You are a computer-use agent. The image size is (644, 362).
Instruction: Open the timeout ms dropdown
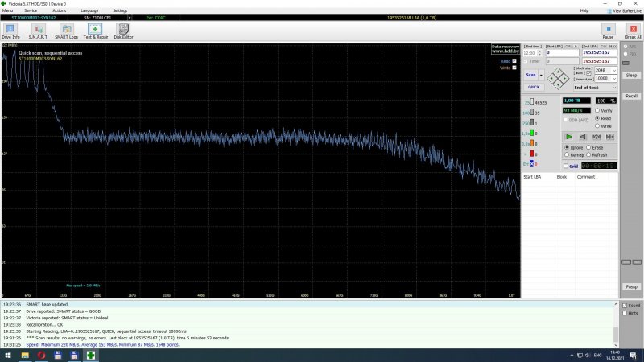(x=614, y=78)
